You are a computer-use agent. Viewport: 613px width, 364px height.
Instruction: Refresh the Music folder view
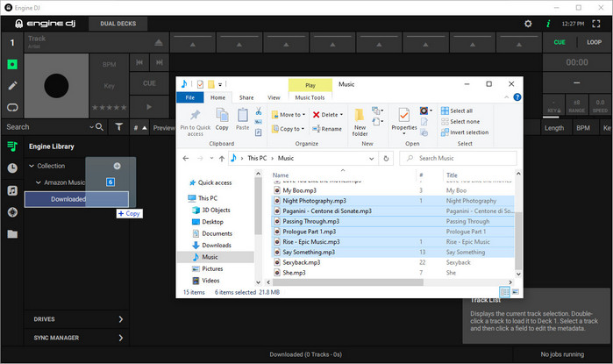(386, 159)
